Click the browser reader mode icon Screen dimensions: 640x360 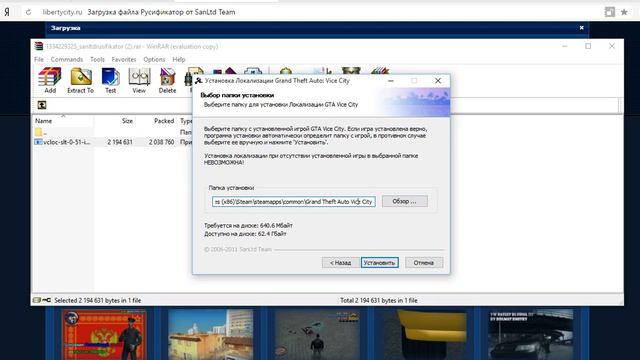[609, 12]
